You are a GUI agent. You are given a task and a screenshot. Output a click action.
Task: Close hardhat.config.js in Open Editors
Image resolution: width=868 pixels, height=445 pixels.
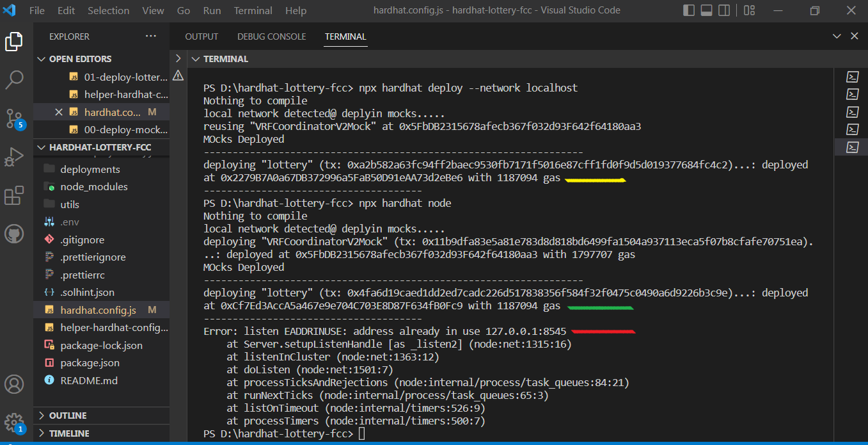pos(59,112)
